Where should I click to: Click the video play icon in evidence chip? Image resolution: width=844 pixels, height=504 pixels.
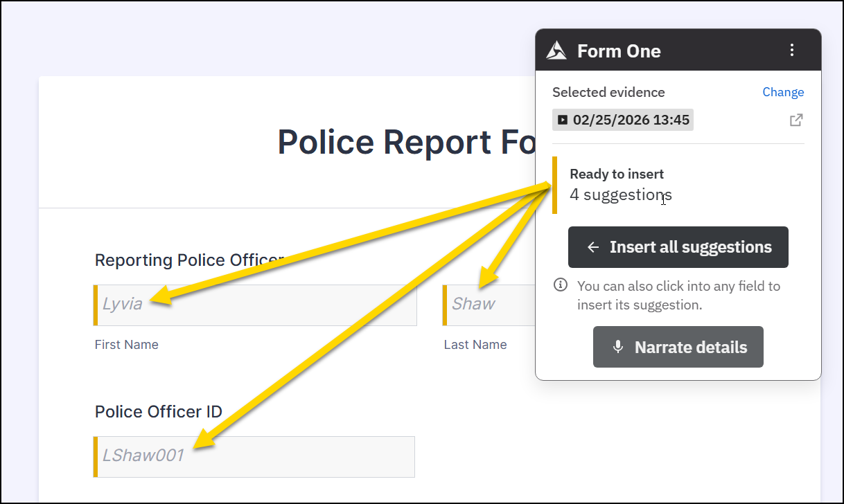point(563,120)
